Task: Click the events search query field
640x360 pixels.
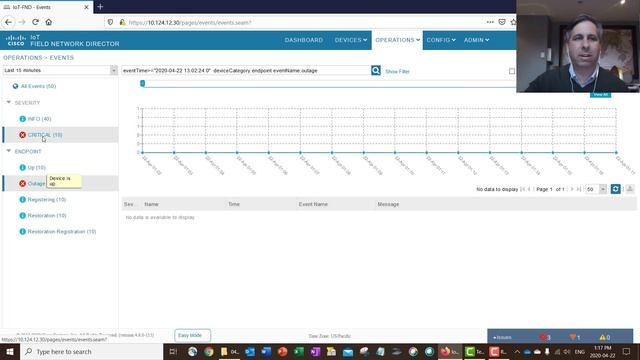Action: click(x=246, y=70)
